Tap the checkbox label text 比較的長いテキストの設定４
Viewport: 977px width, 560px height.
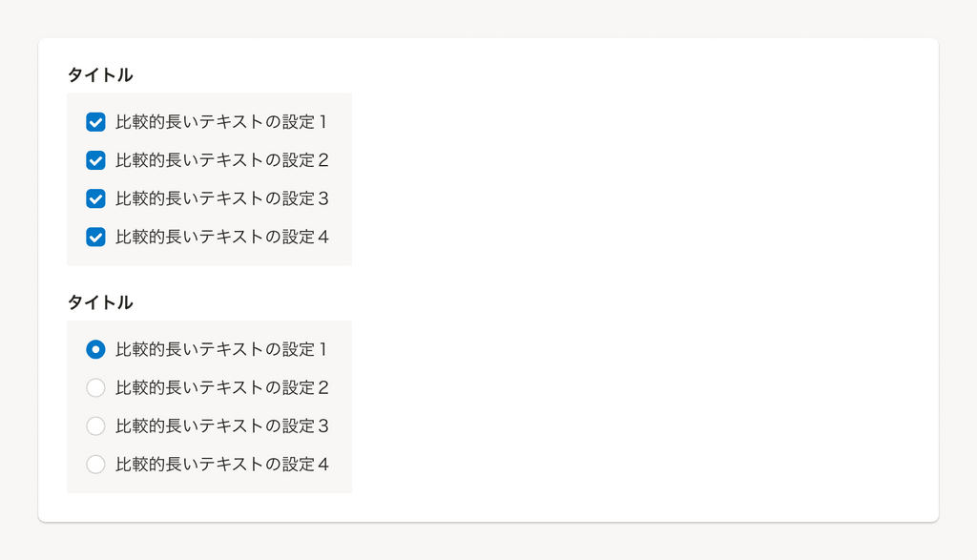(x=221, y=237)
